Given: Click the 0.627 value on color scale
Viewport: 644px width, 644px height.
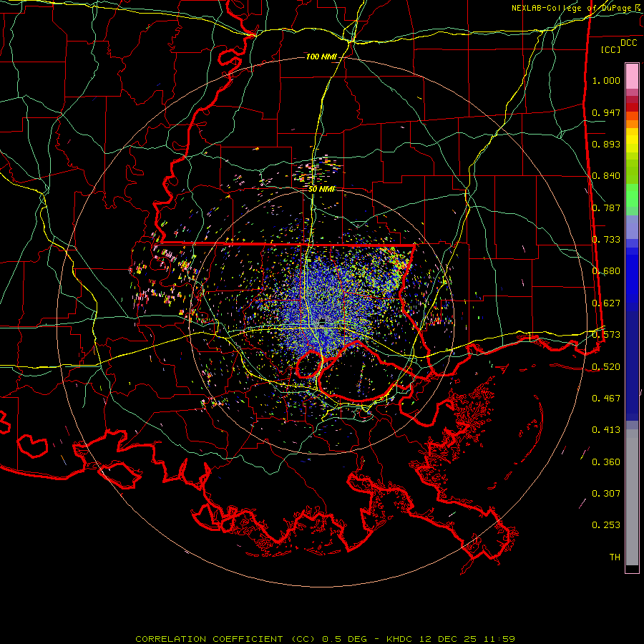Looking at the screenshot, I should 606,303.
